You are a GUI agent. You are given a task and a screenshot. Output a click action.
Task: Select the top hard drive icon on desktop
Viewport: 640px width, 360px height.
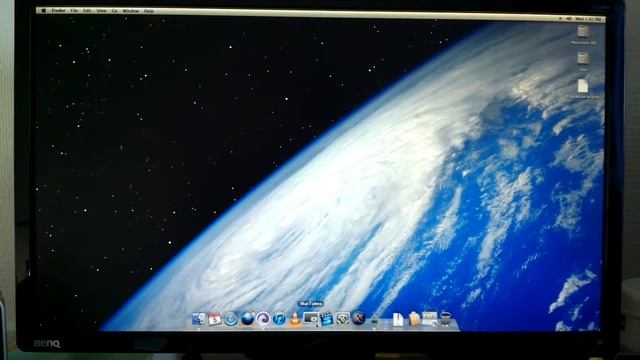583,32
